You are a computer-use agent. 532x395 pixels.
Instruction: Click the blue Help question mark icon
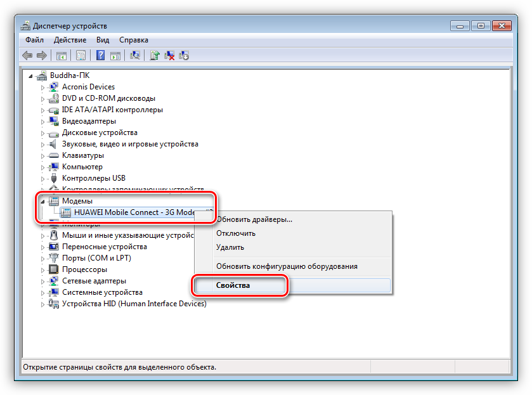(x=100, y=56)
